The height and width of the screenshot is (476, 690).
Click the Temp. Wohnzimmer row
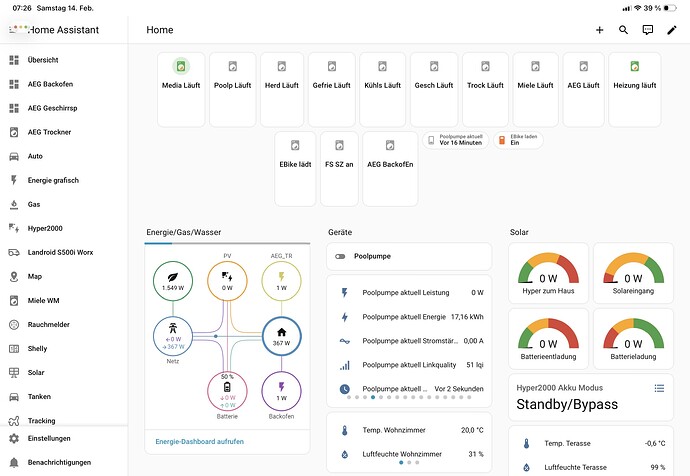409,430
